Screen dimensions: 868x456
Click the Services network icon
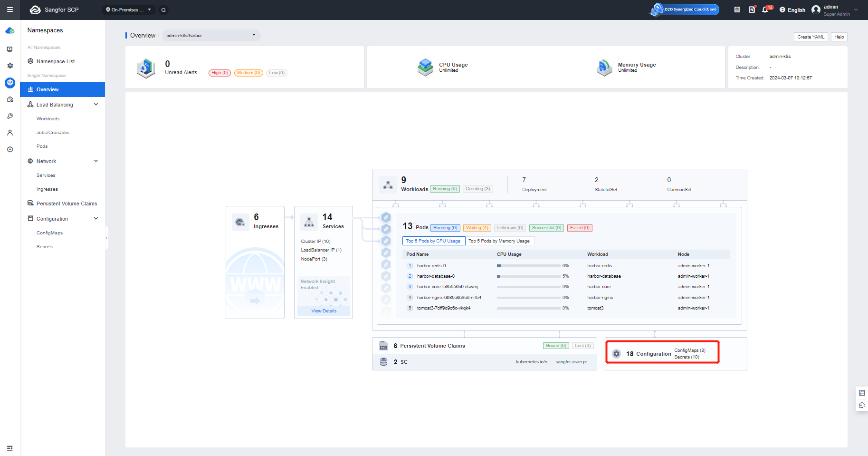click(x=309, y=222)
